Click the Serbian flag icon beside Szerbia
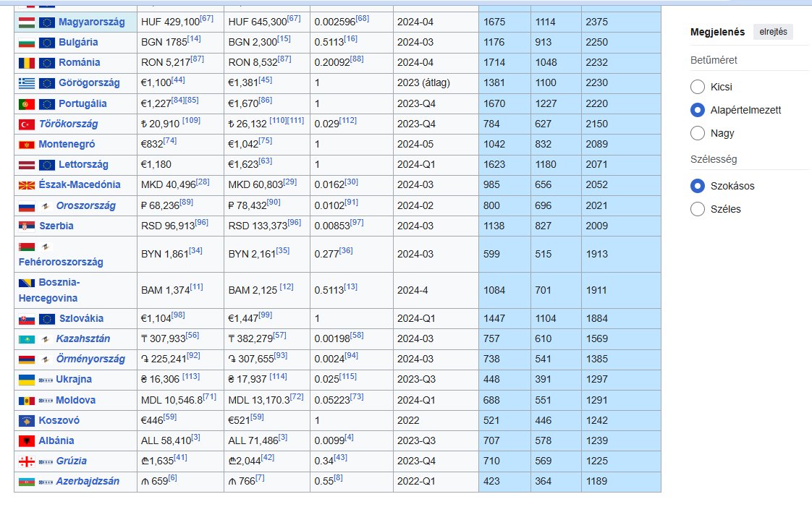 click(x=26, y=226)
